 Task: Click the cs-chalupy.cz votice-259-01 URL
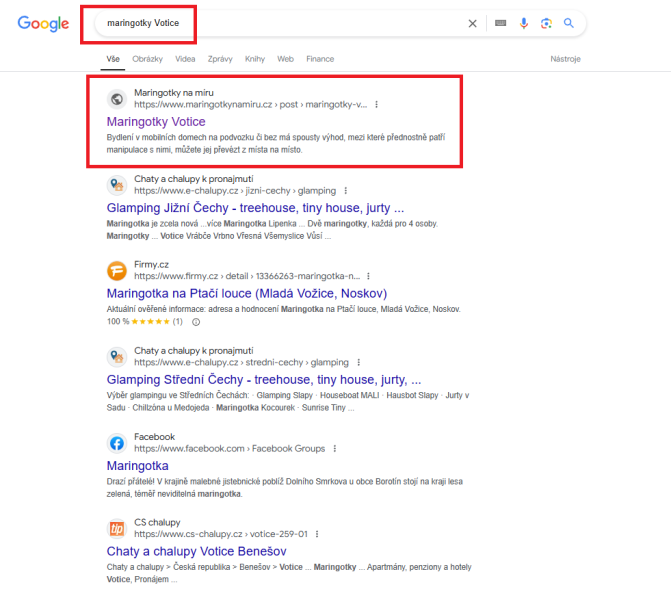coord(221,534)
